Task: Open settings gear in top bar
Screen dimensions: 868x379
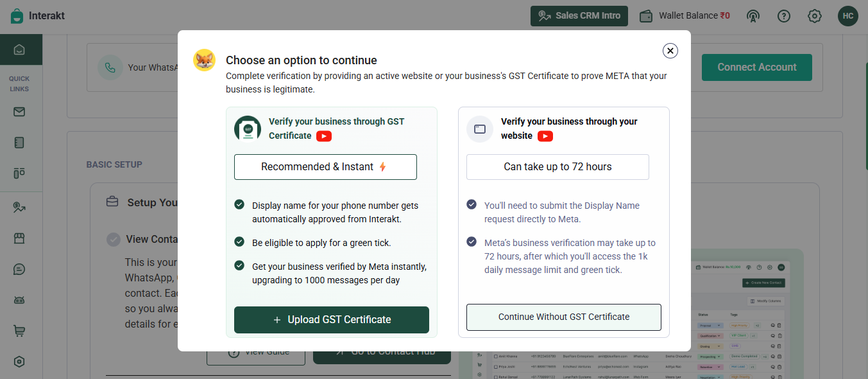Action: [x=814, y=16]
